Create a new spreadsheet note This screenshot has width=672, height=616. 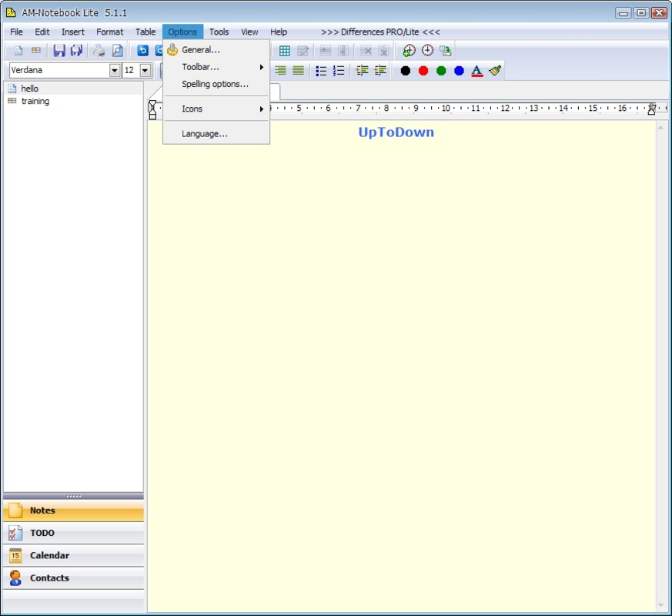pyautogui.click(x=36, y=51)
